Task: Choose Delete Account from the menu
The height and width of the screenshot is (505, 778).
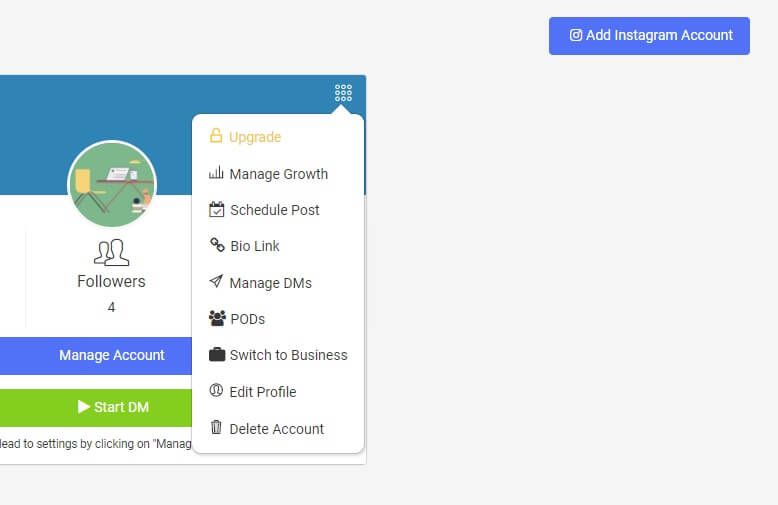Action: pos(276,429)
